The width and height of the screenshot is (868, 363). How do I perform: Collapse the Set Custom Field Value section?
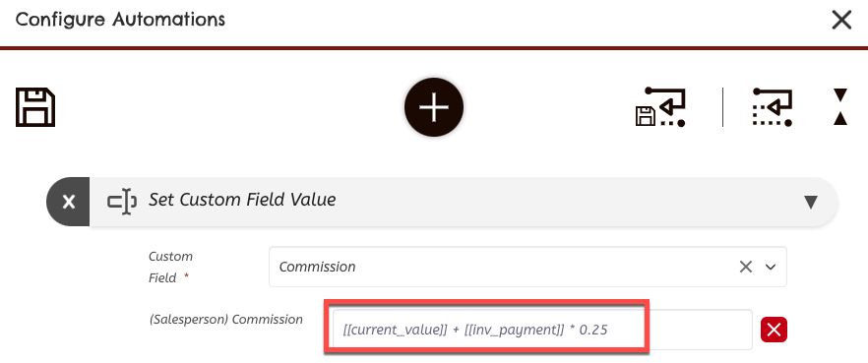click(x=811, y=202)
